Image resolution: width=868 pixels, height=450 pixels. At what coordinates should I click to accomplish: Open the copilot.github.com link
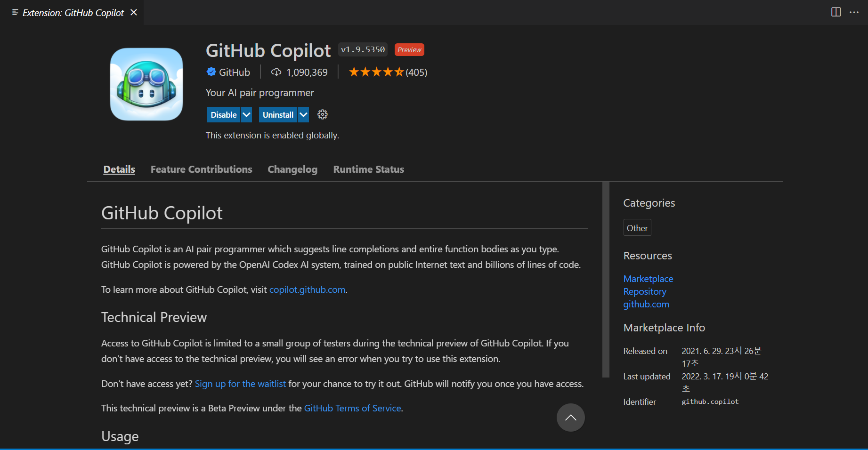(307, 289)
